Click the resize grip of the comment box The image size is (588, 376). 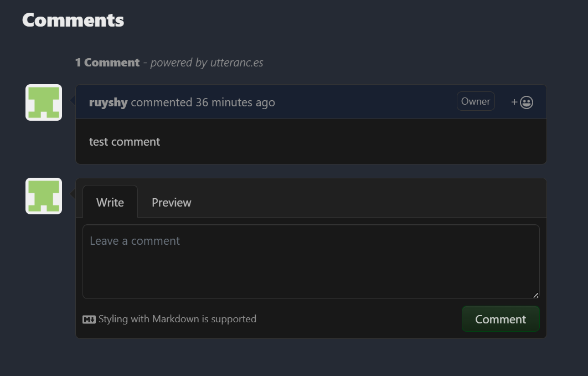point(535,295)
